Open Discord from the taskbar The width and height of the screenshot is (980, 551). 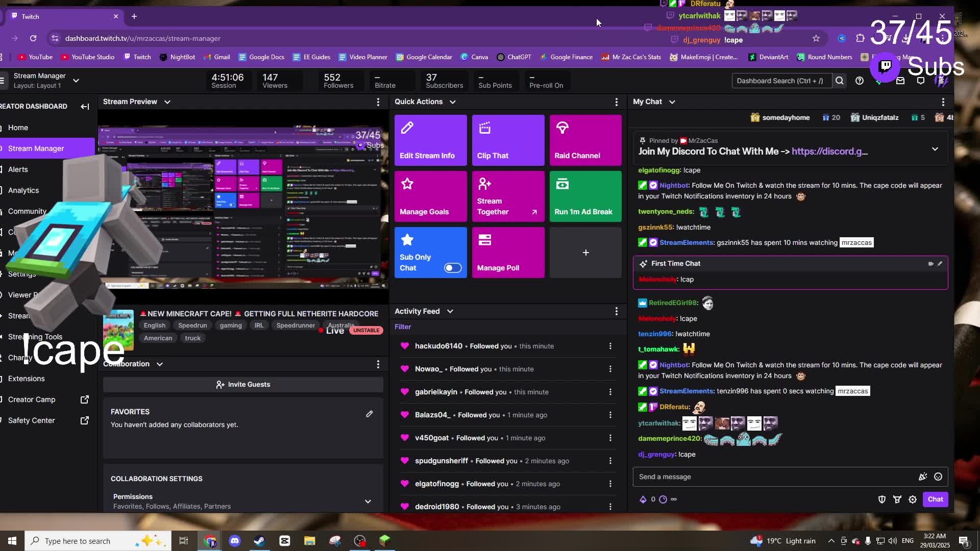pos(235,541)
